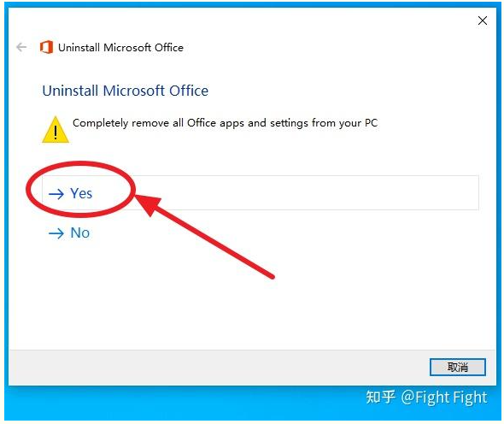Image resolution: width=504 pixels, height=424 pixels.
Task: Click the exclamation mark inside warning triangle
Action: (56, 132)
